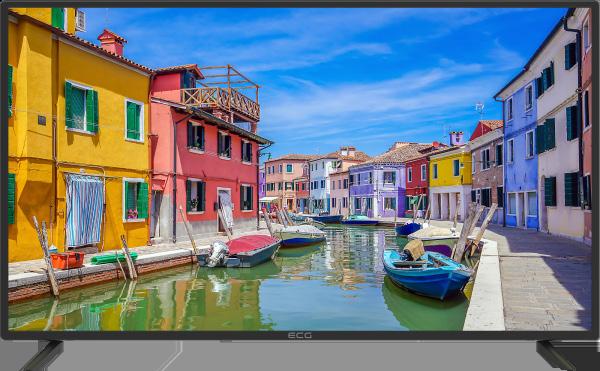Viewport: 600px width, 371px height.
Task: Select the blue striped curtain doorway
Action: (x=85, y=210)
